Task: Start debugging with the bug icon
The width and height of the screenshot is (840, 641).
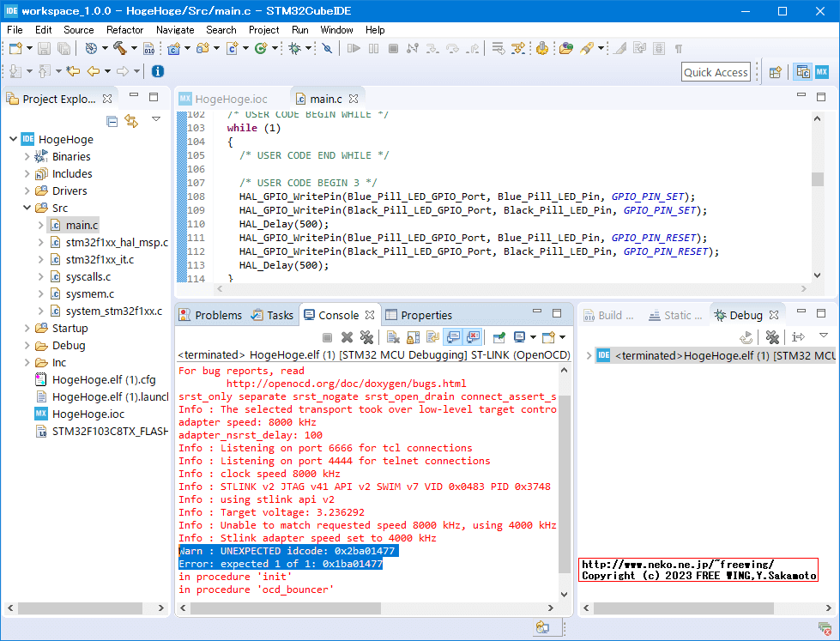Action: click(x=293, y=50)
